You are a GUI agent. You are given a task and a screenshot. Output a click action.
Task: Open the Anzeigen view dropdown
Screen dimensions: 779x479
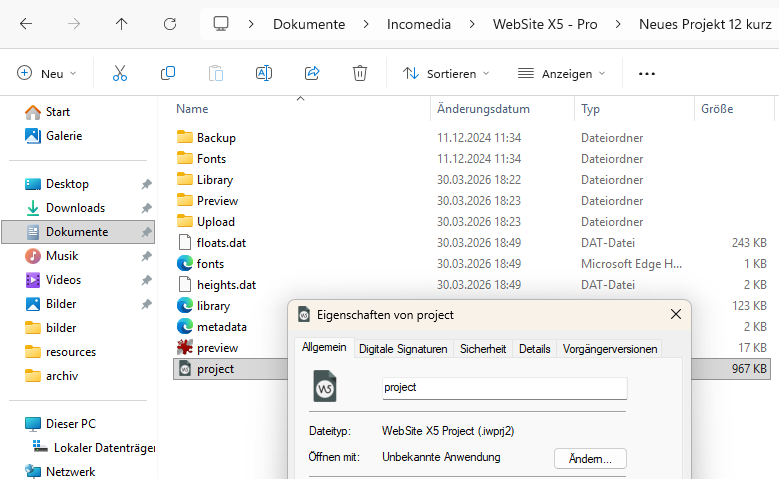click(561, 73)
